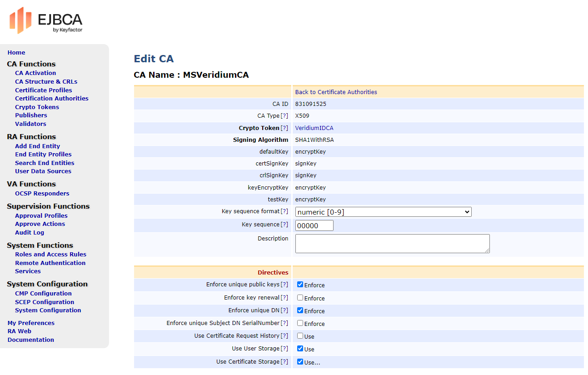The image size is (588, 375).
Task: Go to CMP Configuration
Action: [x=43, y=293]
